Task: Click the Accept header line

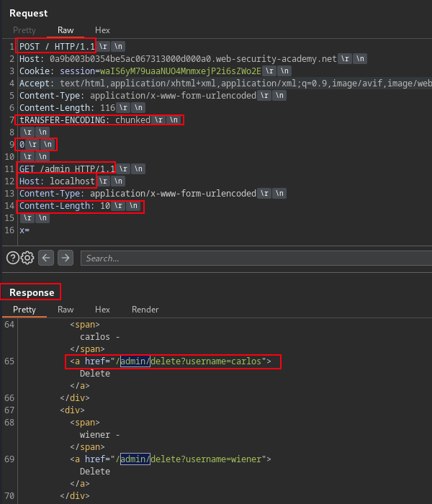Action: (x=225, y=84)
